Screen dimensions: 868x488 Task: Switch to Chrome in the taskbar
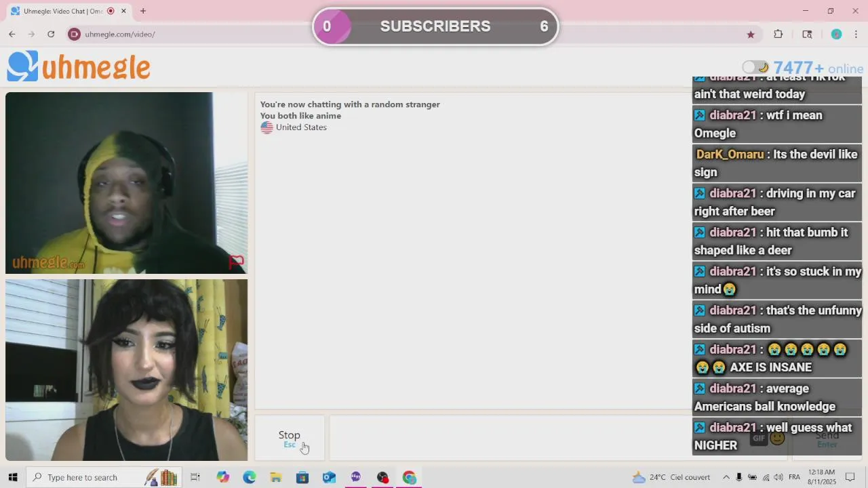409,477
